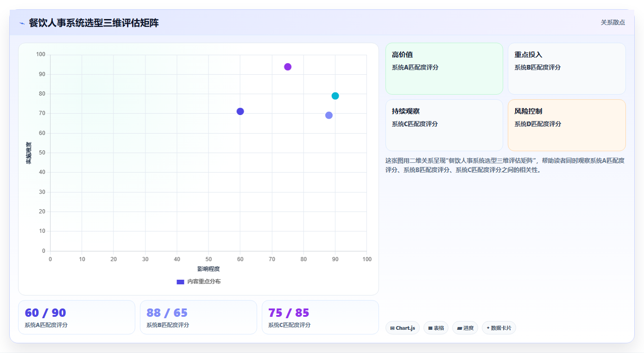The image size is (644, 353).
Task: Open the 高价值 quadrant card
Action: (444, 69)
